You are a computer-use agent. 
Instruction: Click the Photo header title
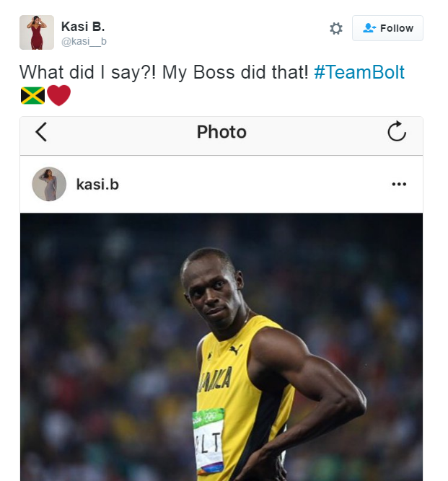pyautogui.click(x=221, y=132)
